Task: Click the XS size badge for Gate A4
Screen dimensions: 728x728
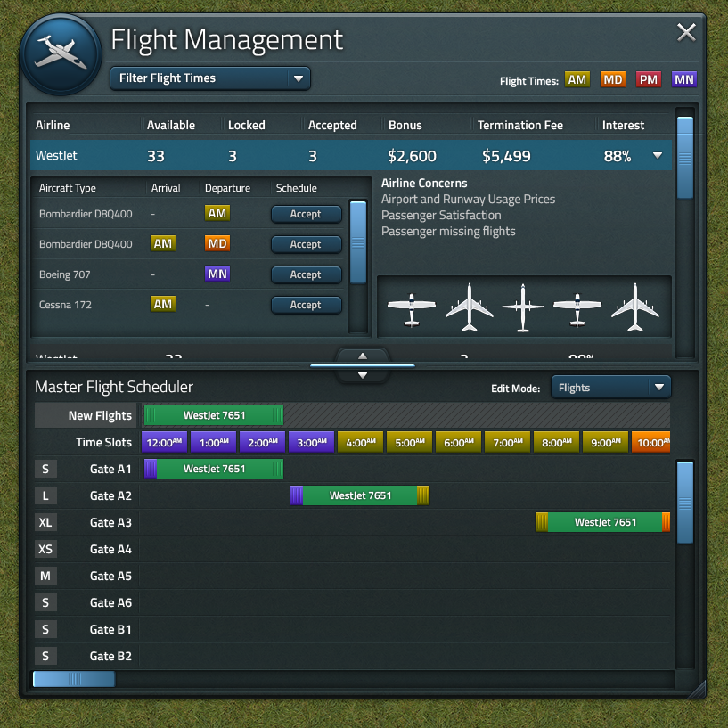Action: (x=45, y=549)
